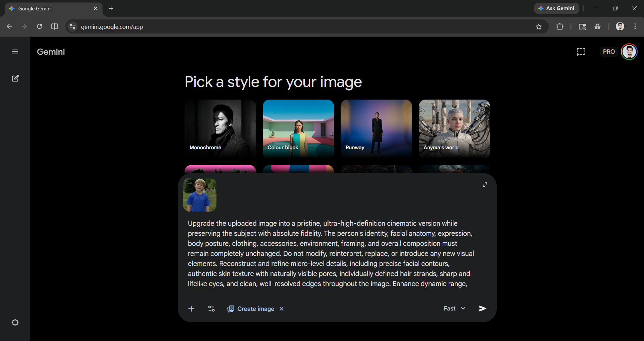Screen dimensions: 644x341
Task: Open the new chat icon in sidebar
Action: click(x=15, y=78)
